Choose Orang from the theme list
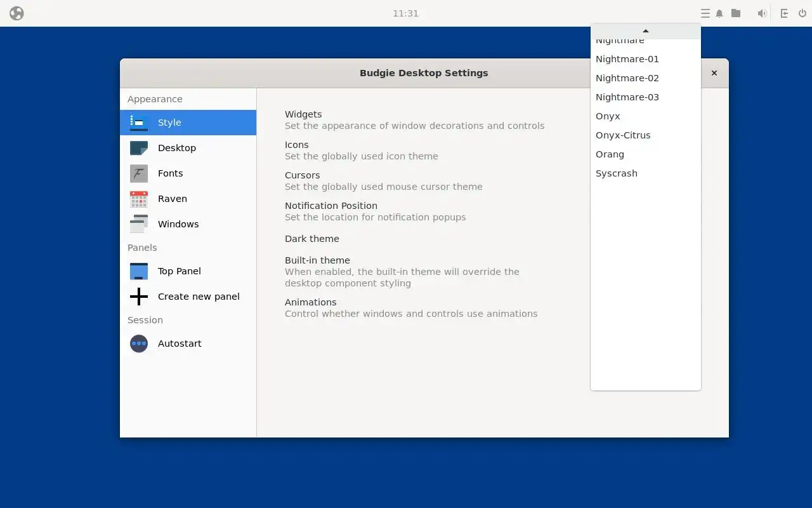The image size is (812, 508). tap(646, 154)
